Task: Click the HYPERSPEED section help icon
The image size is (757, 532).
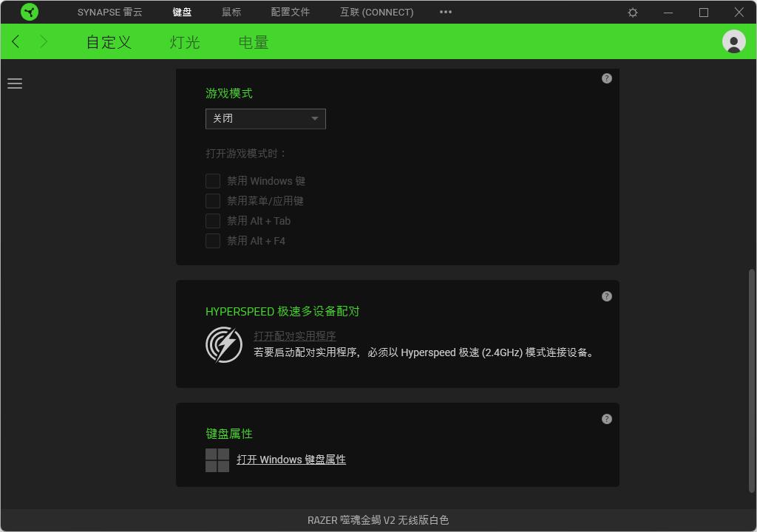Action: coord(606,296)
